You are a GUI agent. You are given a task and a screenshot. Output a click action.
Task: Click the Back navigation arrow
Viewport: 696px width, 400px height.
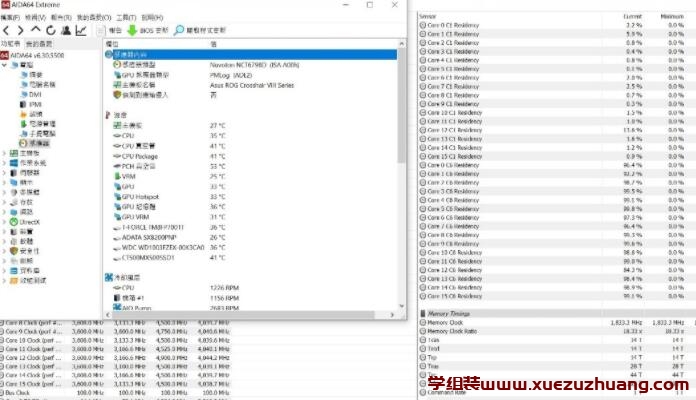[x=6, y=31]
